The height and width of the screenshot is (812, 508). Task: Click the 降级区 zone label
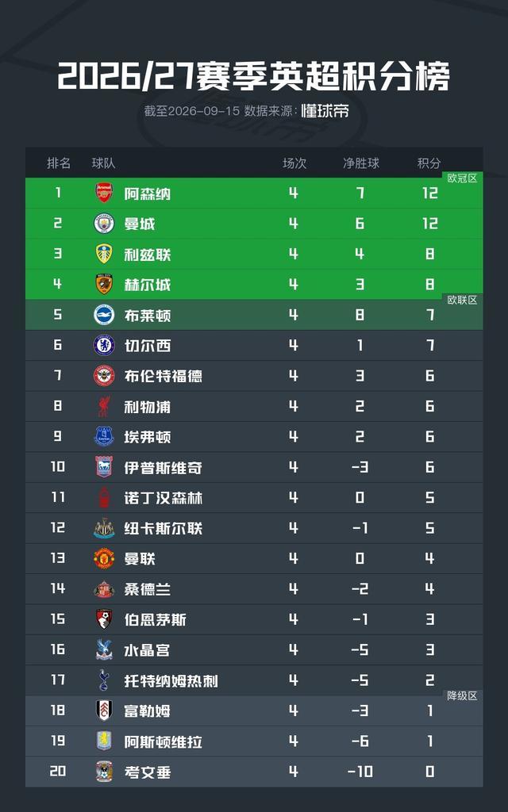[x=463, y=696]
